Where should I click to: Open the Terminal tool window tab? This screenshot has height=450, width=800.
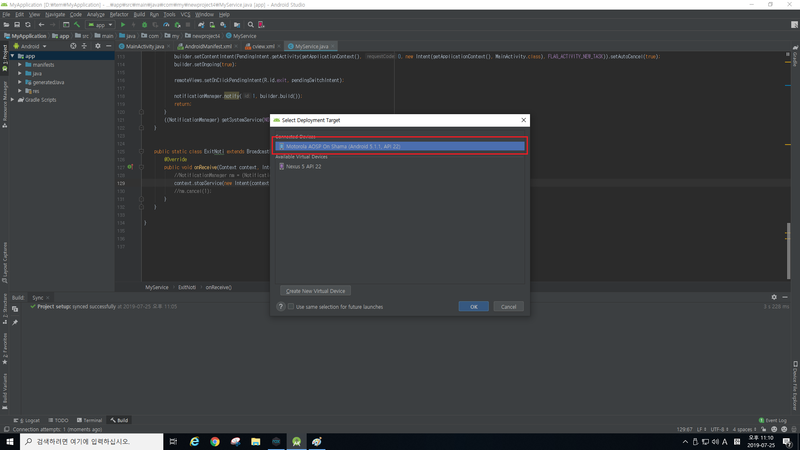(x=89, y=420)
